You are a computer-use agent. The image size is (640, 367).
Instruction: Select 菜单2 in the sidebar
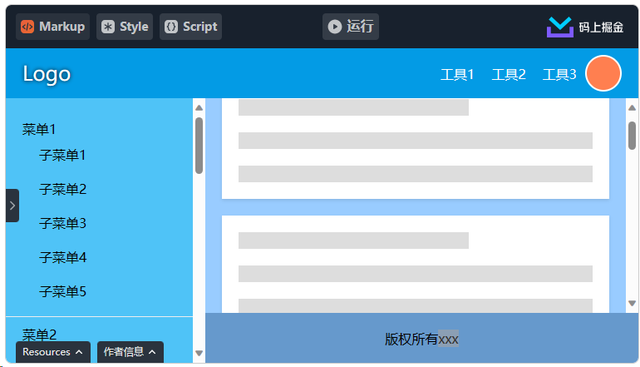(39, 334)
